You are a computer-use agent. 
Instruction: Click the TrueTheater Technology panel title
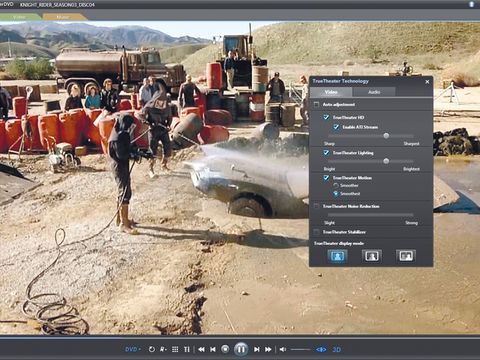(340, 81)
